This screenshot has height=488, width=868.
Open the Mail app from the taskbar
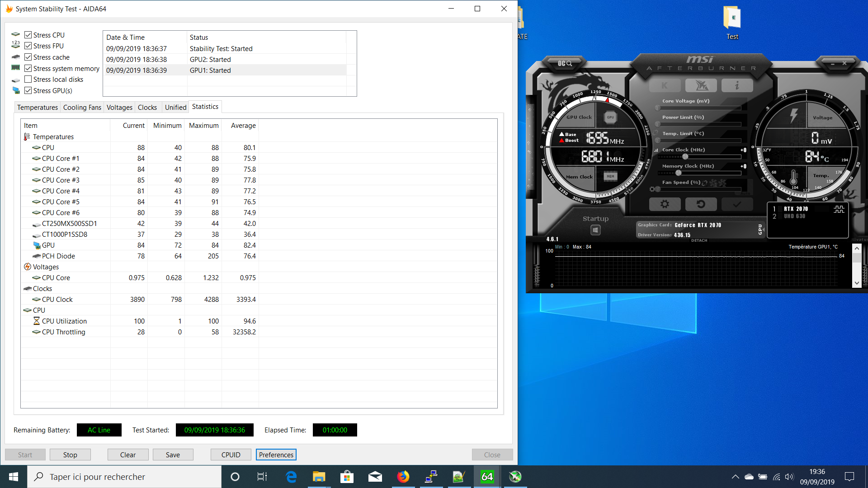pos(375,477)
